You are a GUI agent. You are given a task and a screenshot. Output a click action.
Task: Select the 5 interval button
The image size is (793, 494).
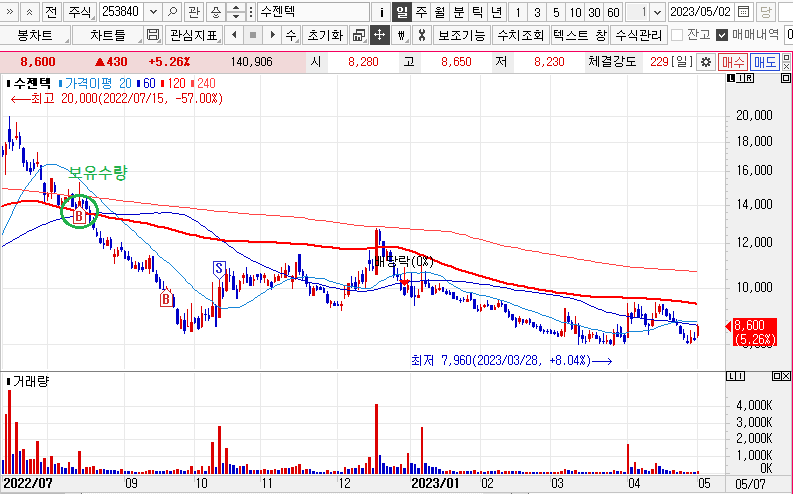click(556, 12)
